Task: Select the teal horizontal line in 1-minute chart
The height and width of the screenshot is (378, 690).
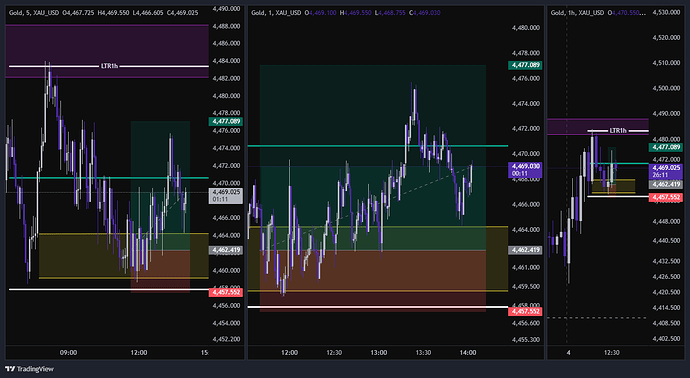Action: click(x=378, y=146)
